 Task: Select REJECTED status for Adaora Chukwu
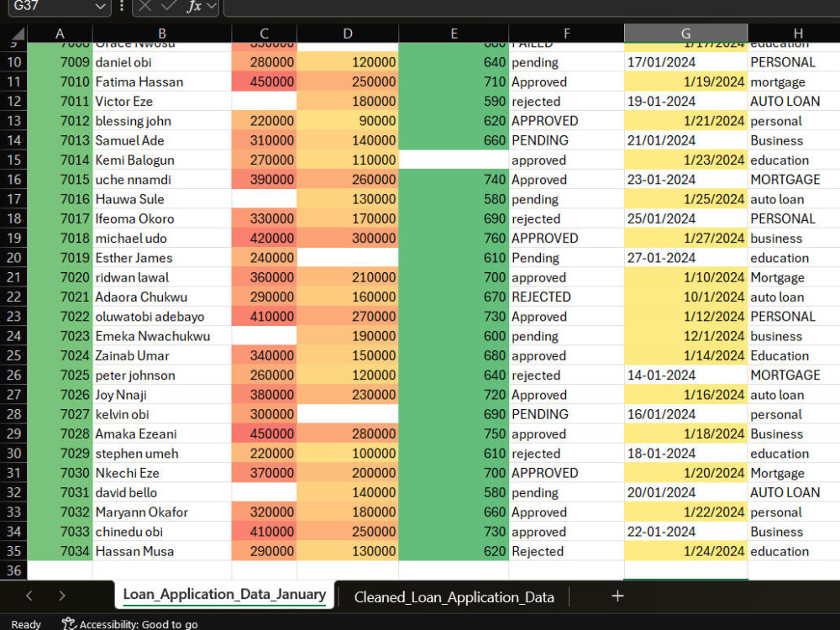point(566,297)
